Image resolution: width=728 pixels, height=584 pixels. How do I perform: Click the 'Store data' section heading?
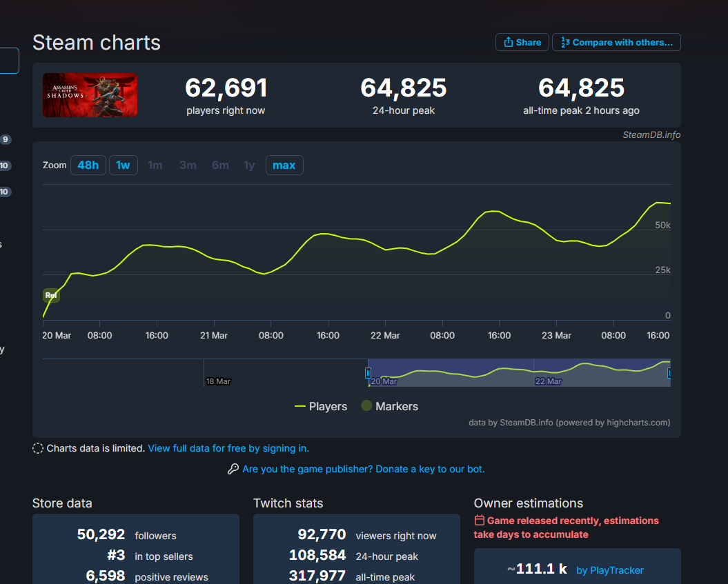point(62,503)
